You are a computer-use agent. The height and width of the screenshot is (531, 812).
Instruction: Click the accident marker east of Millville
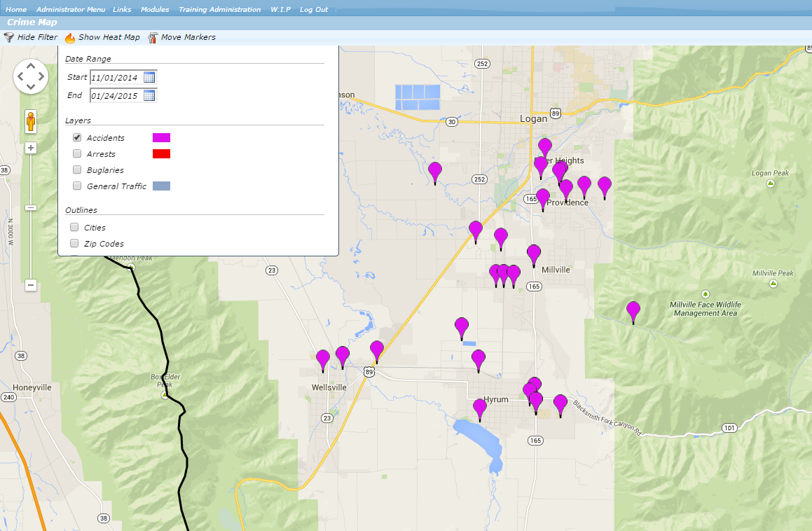633,310
